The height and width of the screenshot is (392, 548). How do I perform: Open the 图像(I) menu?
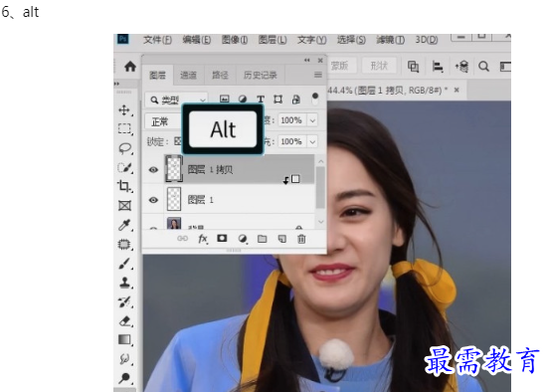pyautogui.click(x=235, y=40)
